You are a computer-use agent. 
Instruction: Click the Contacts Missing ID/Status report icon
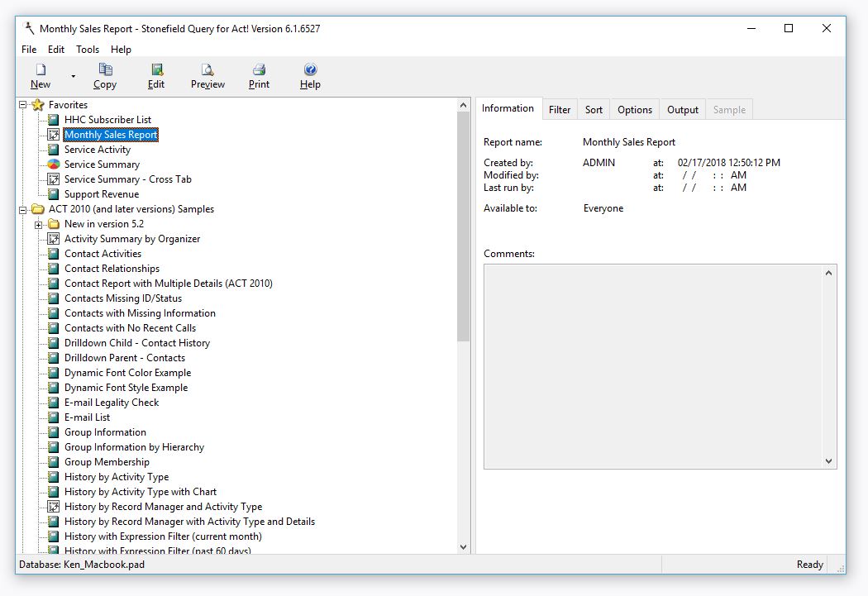pos(53,299)
